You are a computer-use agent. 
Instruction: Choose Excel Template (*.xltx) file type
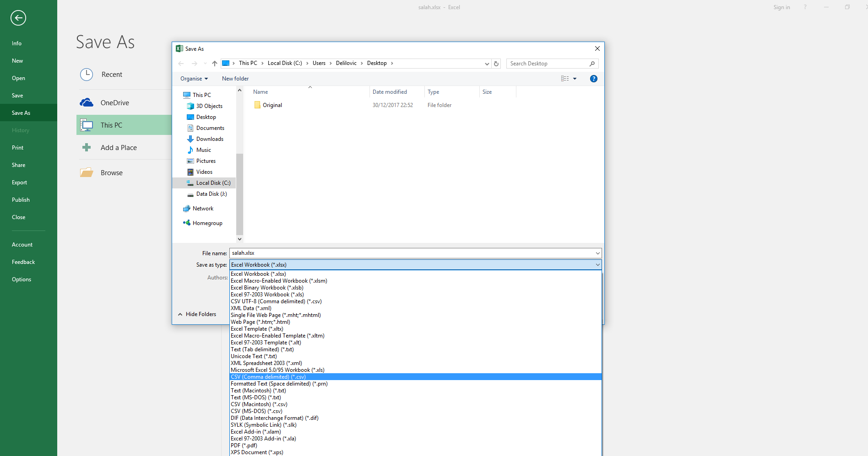[415, 329]
